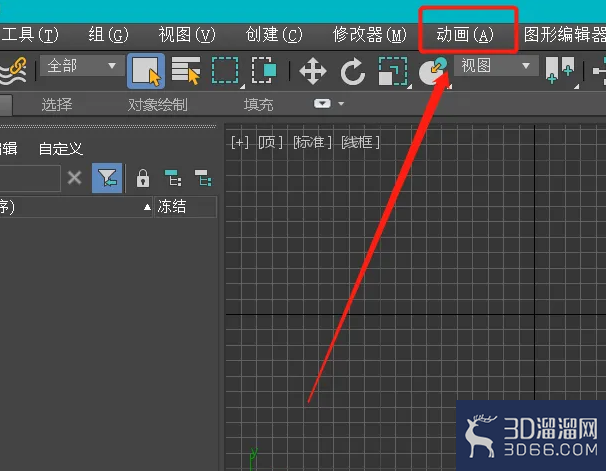
Task: Click the Bind to Space Warp icon
Action: [13, 71]
